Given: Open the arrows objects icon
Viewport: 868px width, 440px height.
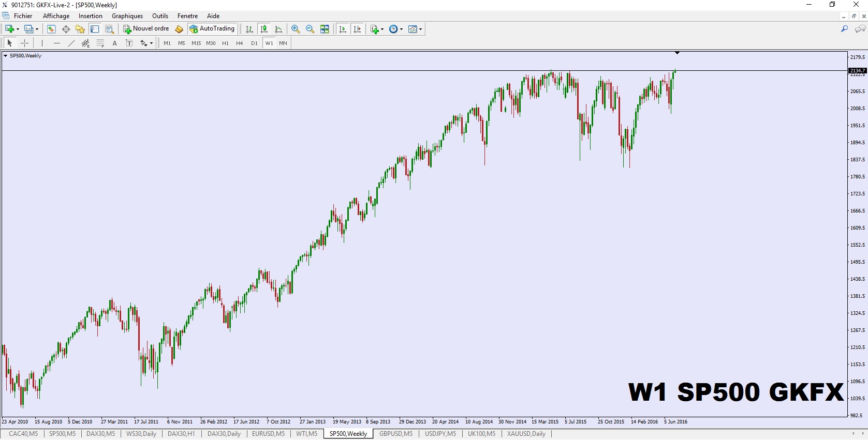Looking at the screenshot, I should click(144, 43).
